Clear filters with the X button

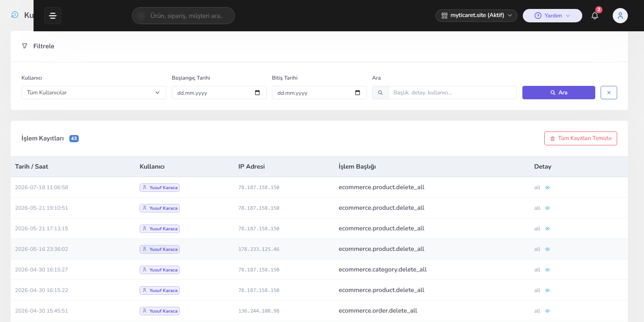point(609,93)
